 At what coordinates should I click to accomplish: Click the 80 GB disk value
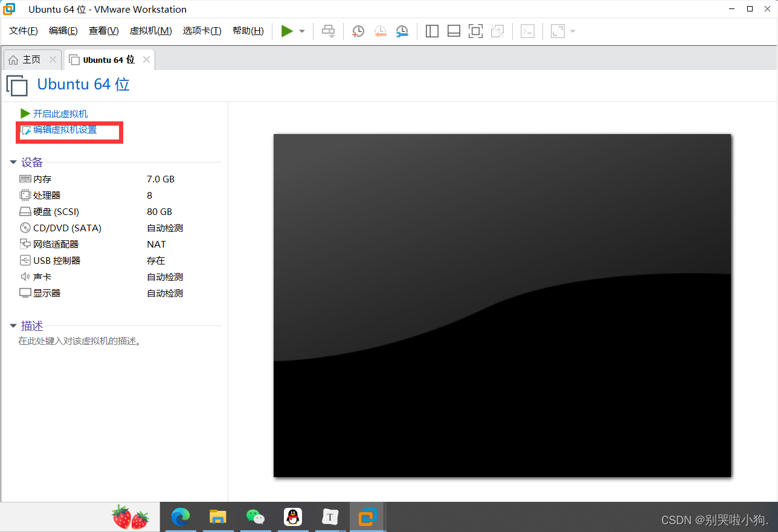pos(159,212)
